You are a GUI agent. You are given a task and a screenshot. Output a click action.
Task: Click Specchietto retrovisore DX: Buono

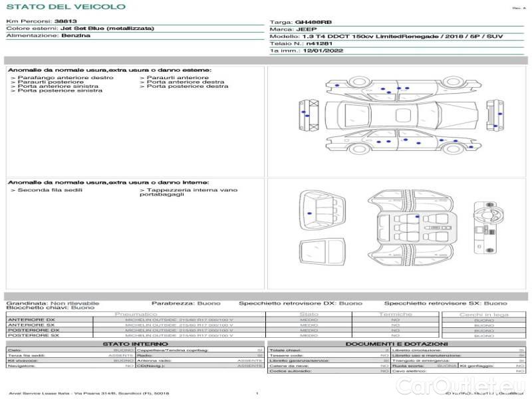click(x=301, y=303)
